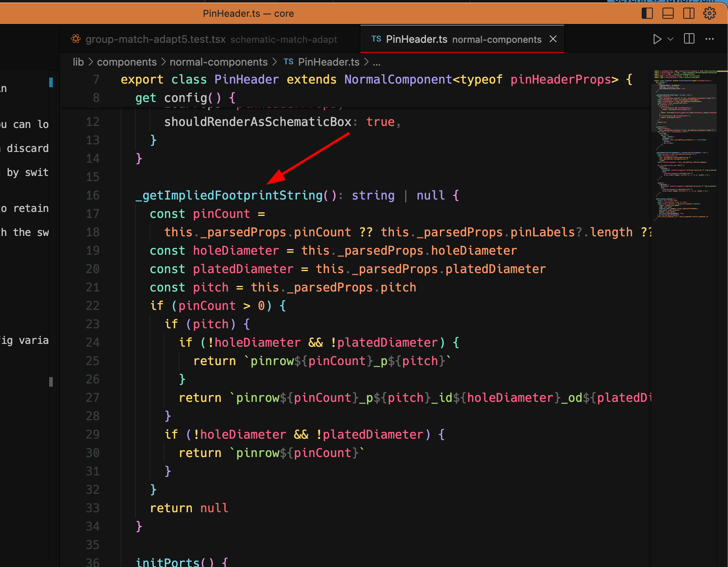Image resolution: width=728 pixels, height=567 pixels.
Task: Click 'pinLabels' on line 18
Action: pyautogui.click(x=543, y=232)
